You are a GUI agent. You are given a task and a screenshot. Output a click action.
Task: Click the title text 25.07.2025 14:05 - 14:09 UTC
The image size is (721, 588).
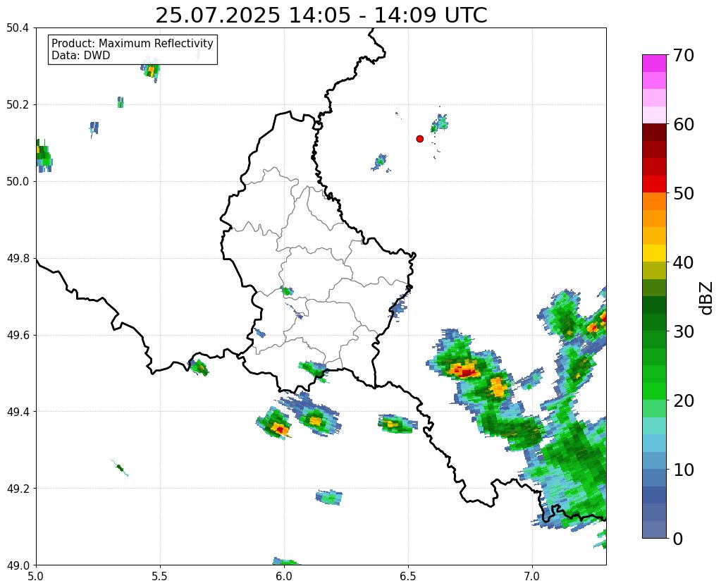(x=321, y=16)
